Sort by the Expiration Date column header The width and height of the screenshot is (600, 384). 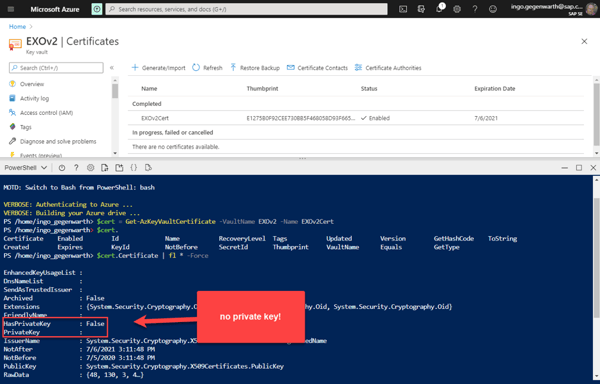pyautogui.click(x=495, y=89)
